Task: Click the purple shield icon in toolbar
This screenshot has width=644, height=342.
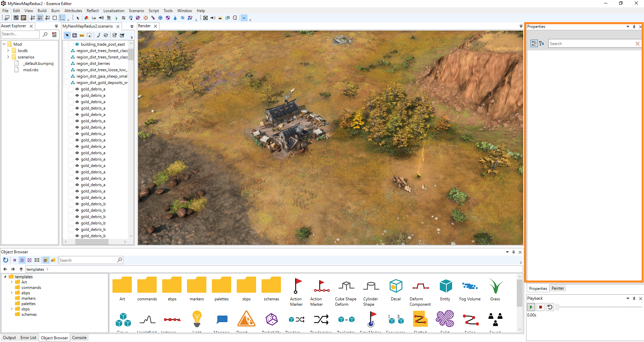Action: [168, 18]
